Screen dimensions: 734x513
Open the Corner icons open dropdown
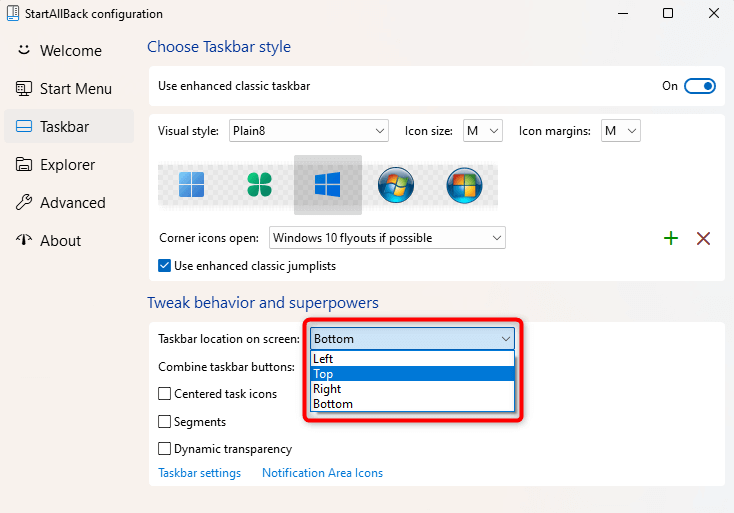387,238
